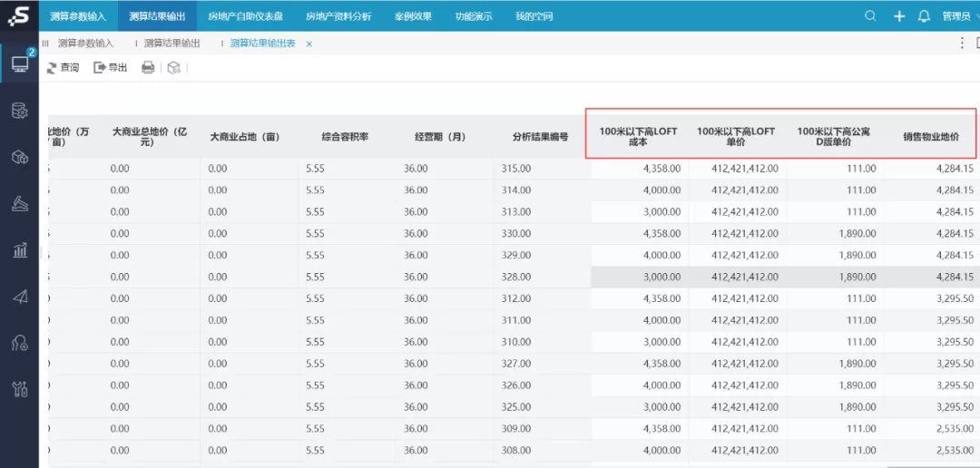980x468 pixels.
Task: Click the 综合容积率 column header
Action: (x=345, y=136)
